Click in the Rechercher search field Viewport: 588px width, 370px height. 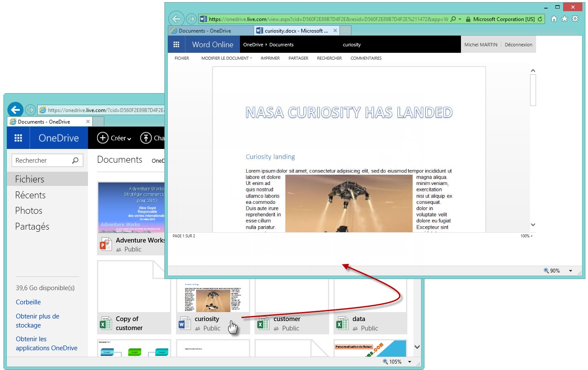coord(41,161)
